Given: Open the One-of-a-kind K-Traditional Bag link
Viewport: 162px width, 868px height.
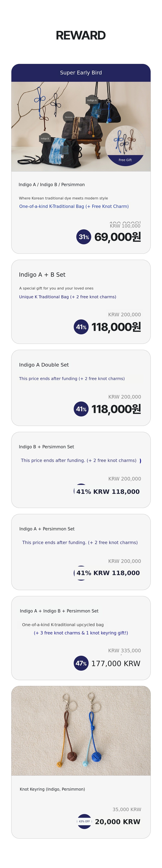Looking at the screenshot, I should point(74,206).
